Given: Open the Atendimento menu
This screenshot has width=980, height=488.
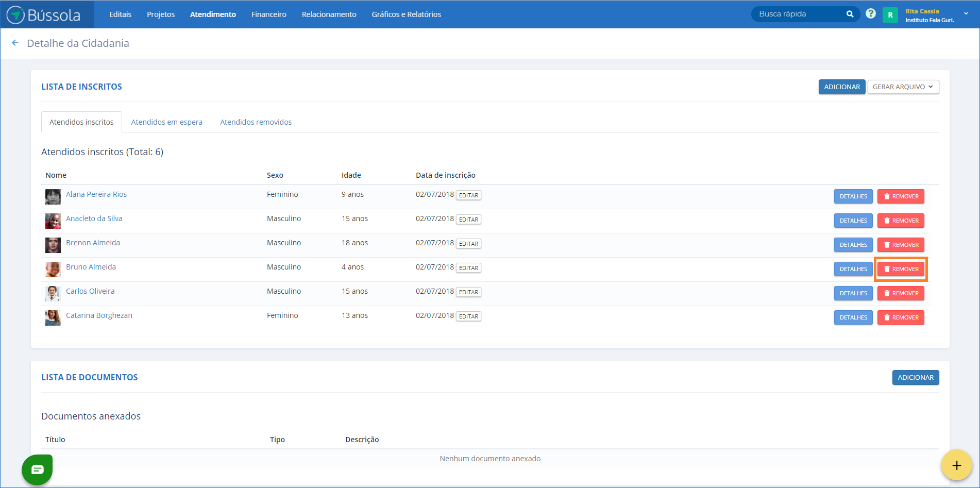Looking at the screenshot, I should pos(213,14).
